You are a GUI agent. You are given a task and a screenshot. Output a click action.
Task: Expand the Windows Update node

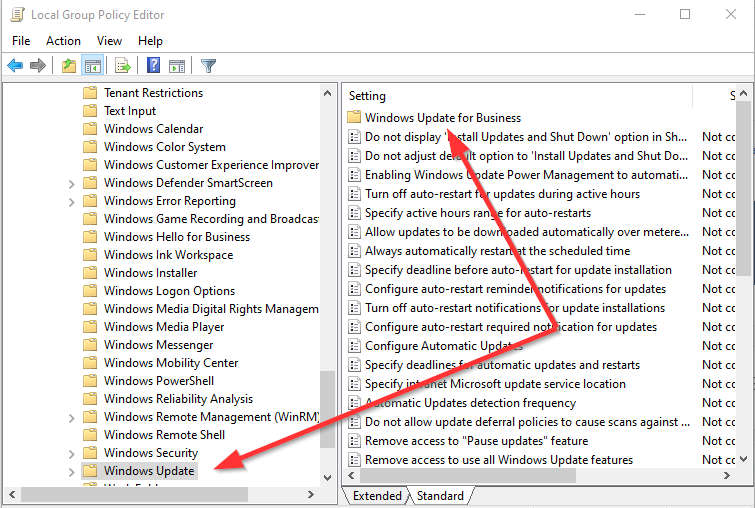[x=71, y=472]
